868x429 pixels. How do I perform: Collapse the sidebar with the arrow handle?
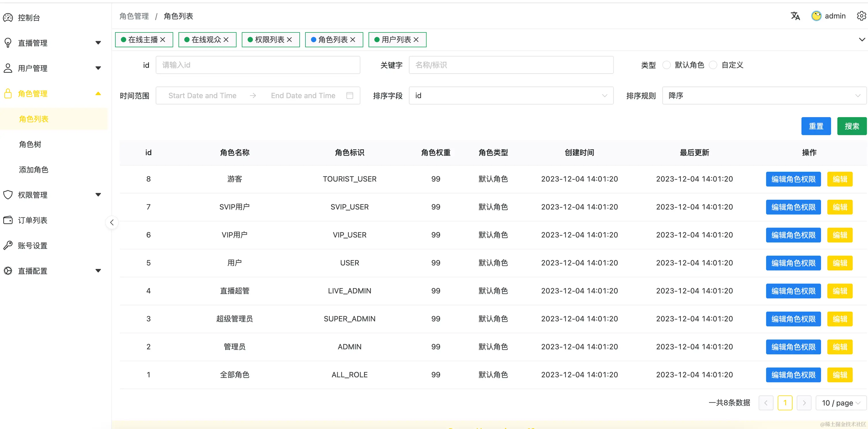click(x=112, y=222)
